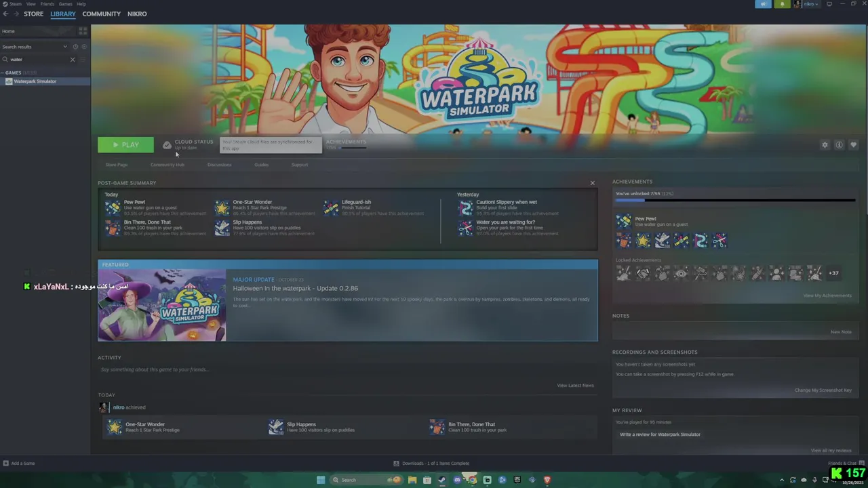Click the Pew Pew! achievement icon in the summary
The image size is (868, 488).
(x=113, y=207)
